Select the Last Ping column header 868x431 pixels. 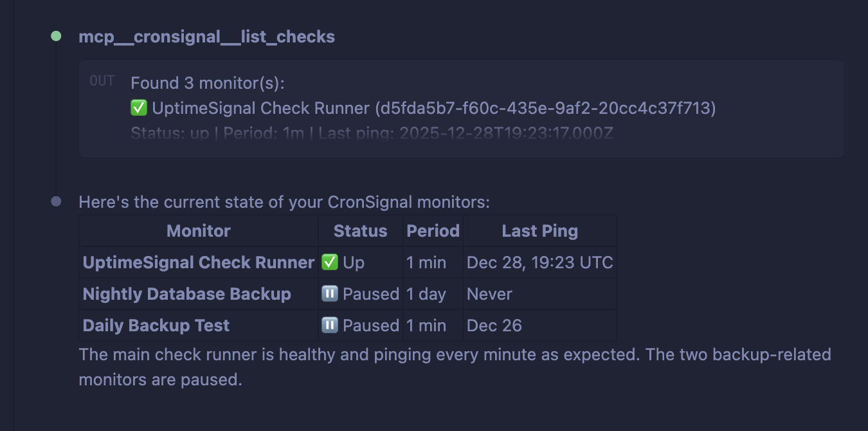(539, 230)
